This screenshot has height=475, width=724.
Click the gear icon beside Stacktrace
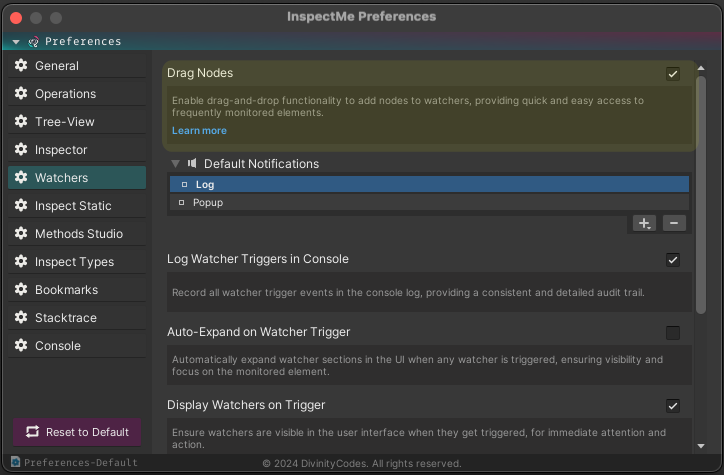tap(21, 317)
